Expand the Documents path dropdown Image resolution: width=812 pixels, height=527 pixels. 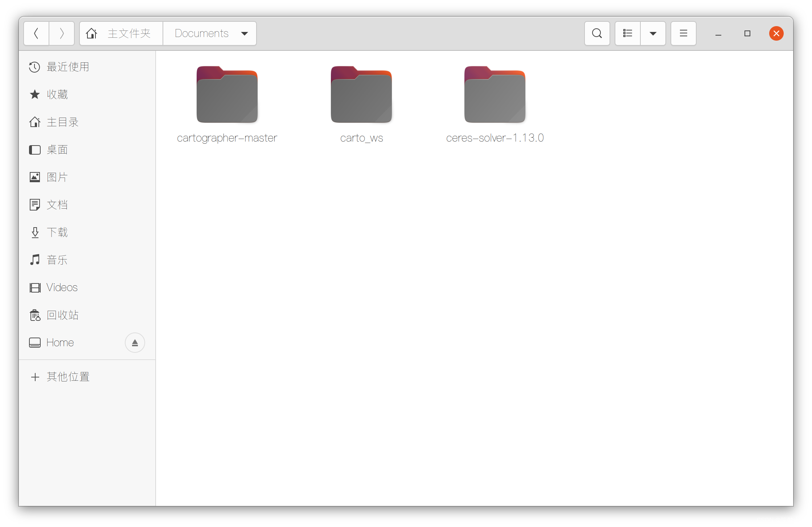[x=245, y=33]
